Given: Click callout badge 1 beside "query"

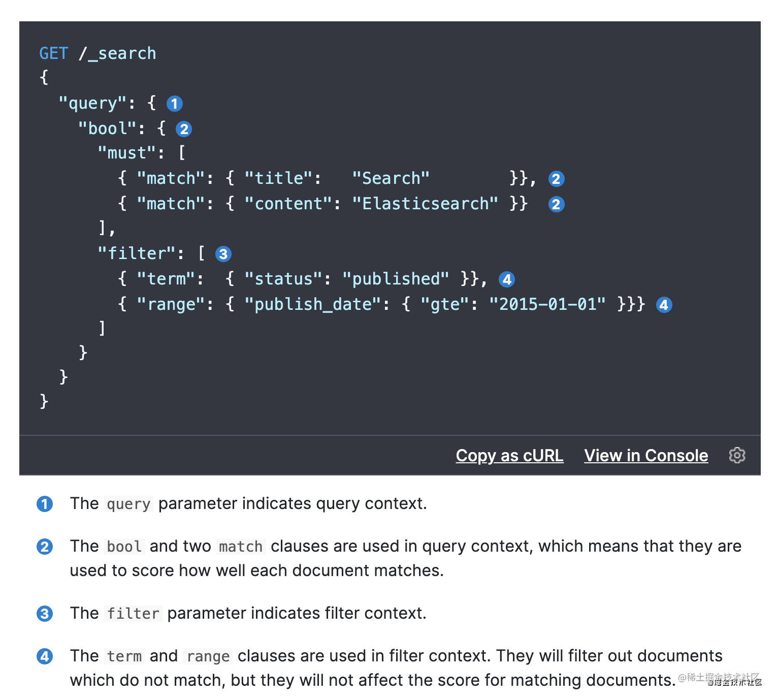Looking at the screenshot, I should 175,103.
